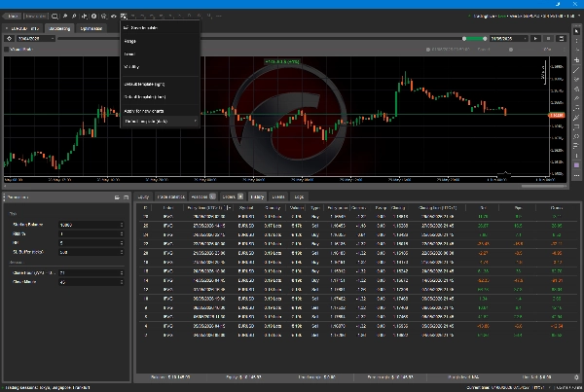Screen dimensions: 584x392
Task: Open backtesting settings gear icon
Action: click(10, 38)
